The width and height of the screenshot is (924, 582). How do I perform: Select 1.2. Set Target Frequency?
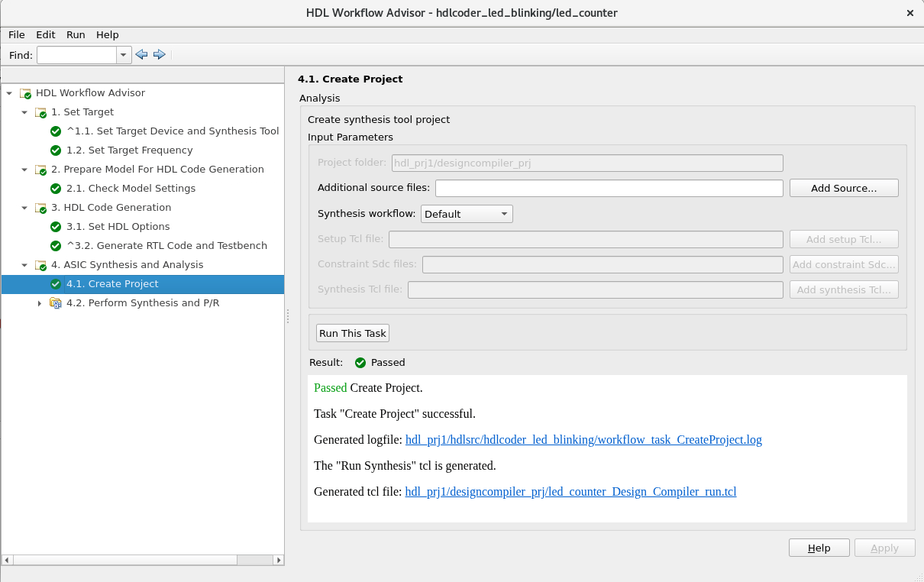pos(130,150)
